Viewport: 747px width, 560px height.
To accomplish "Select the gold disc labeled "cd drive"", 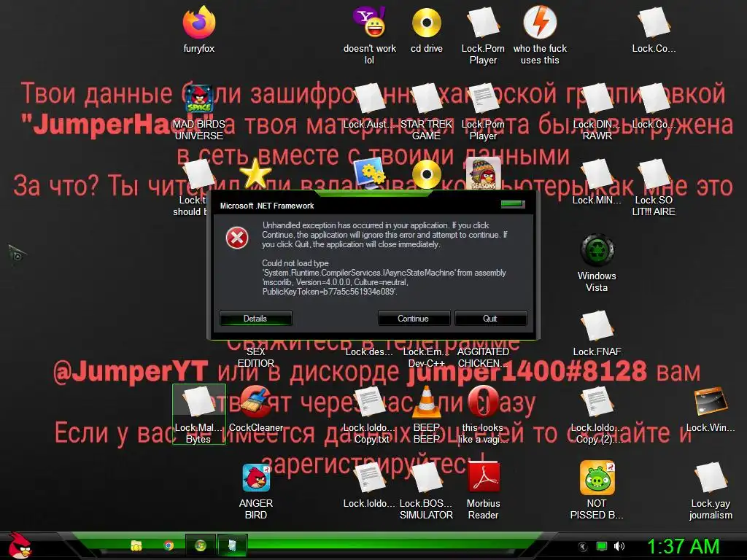I will (x=426, y=23).
